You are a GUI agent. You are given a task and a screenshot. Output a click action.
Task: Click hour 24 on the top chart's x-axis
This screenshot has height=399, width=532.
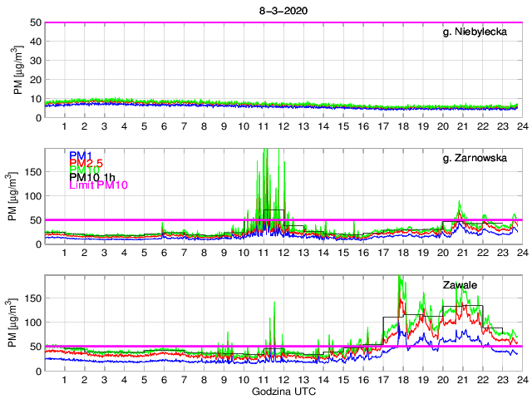[x=522, y=126]
